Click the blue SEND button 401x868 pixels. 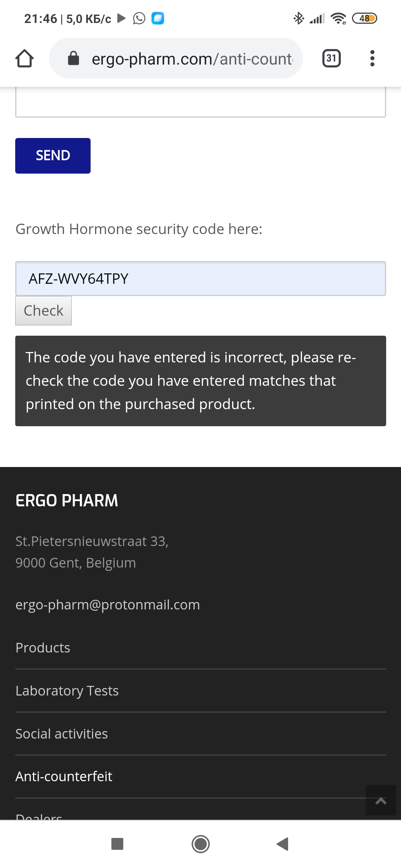[x=53, y=155]
